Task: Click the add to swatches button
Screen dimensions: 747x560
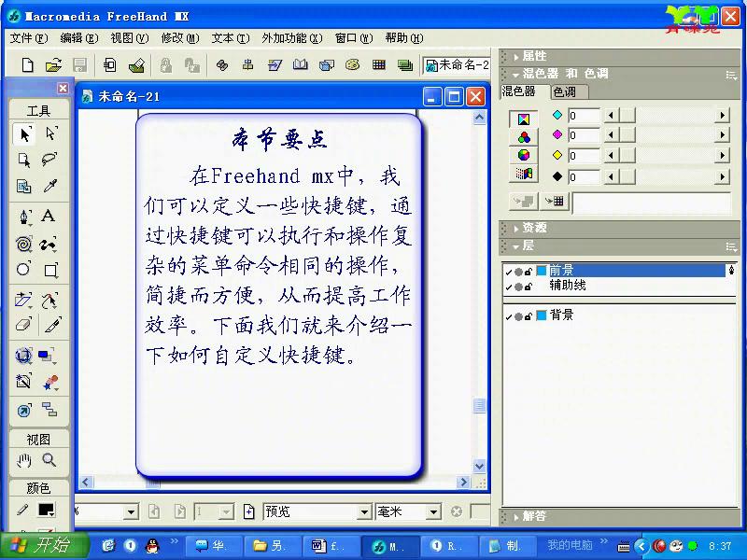Action: coord(555,202)
